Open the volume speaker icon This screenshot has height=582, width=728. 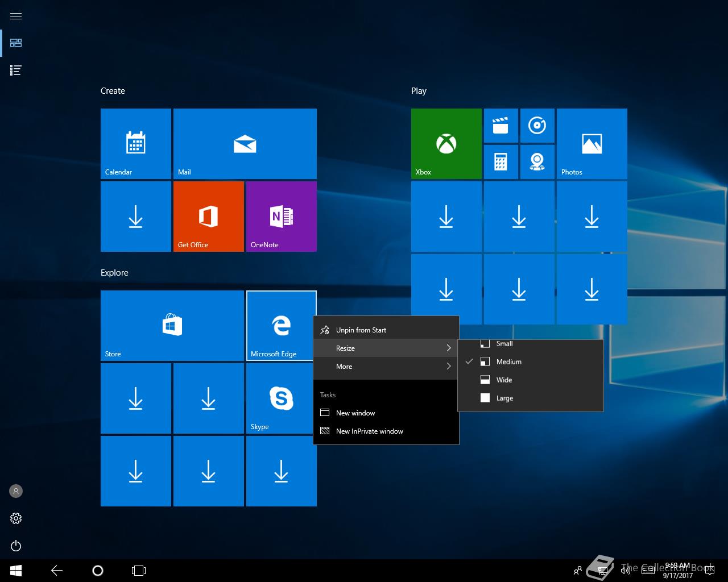click(626, 571)
